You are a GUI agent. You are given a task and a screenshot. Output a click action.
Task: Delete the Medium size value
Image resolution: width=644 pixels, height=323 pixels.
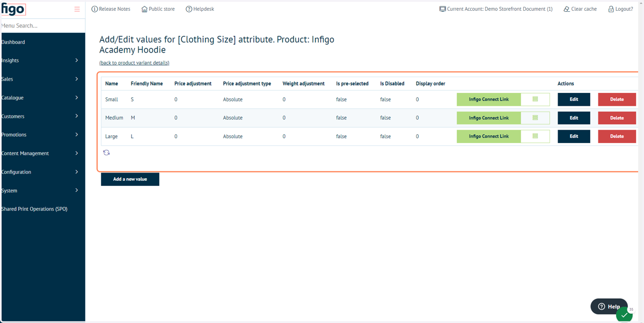(617, 118)
